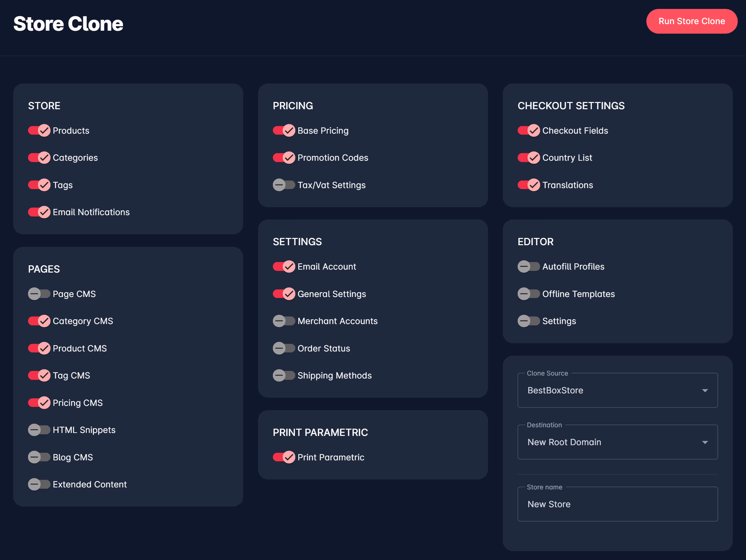
Task: Enable Tax/Vat Settings
Action: 284,185
